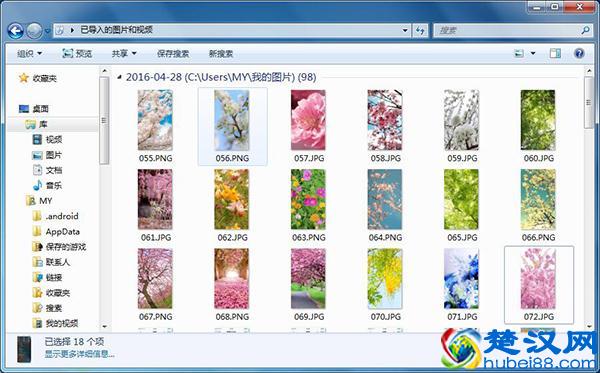Click scroll-up arrow of file list

click(589, 71)
